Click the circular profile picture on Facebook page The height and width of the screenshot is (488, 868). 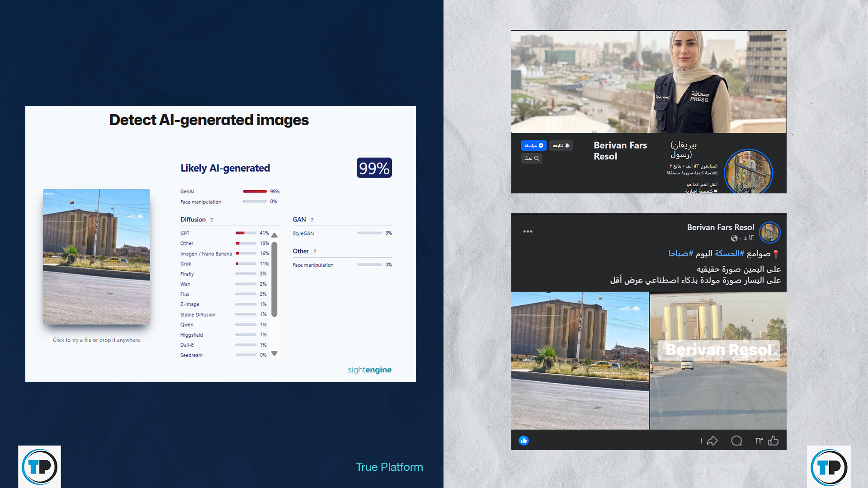[x=748, y=173]
